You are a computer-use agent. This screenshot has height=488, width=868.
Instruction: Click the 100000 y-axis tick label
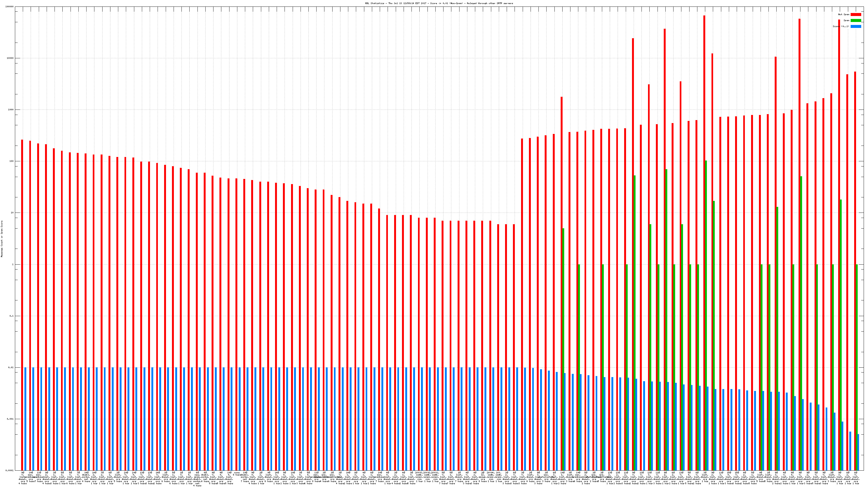click(10, 7)
